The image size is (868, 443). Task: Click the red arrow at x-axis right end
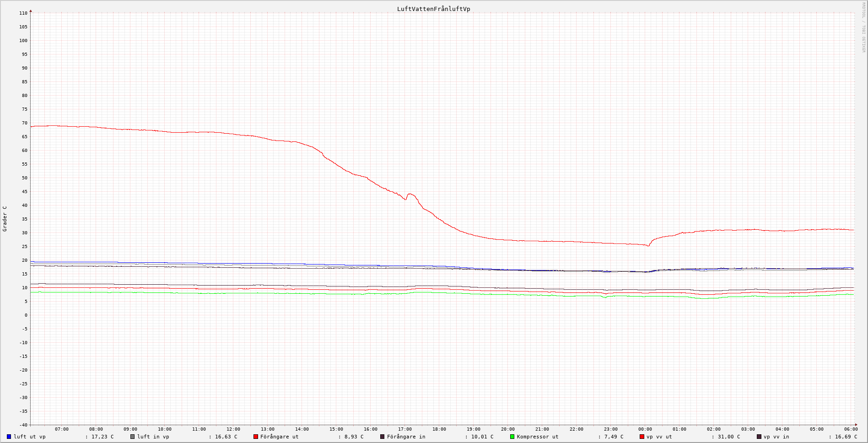856,425
